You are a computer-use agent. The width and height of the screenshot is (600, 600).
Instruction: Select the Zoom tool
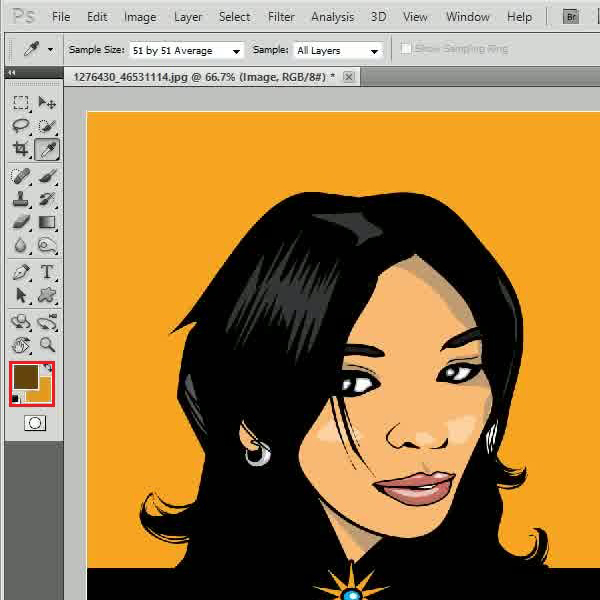(x=47, y=345)
